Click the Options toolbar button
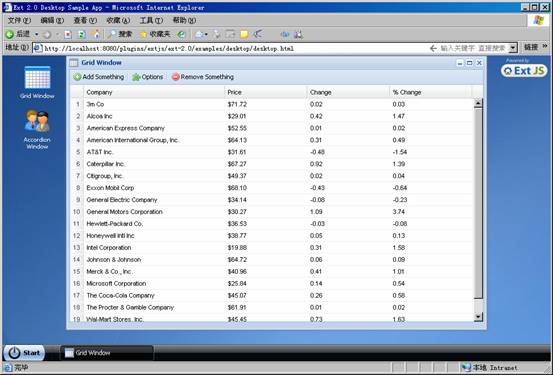 click(x=147, y=77)
